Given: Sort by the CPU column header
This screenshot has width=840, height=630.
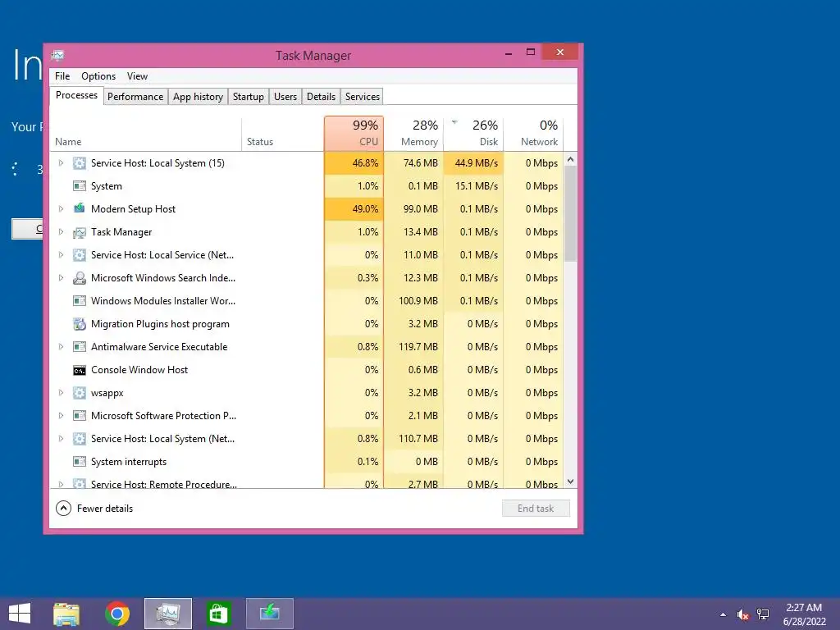Looking at the screenshot, I should point(354,134).
